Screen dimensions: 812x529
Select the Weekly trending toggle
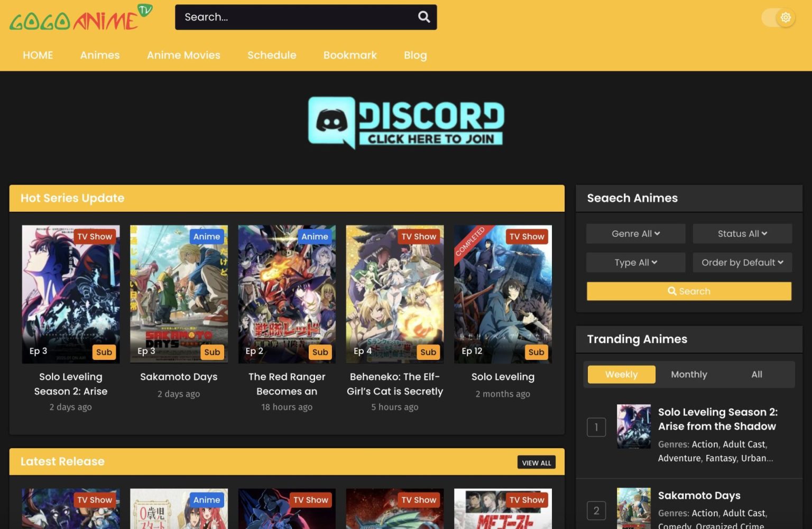(x=621, y=374)
